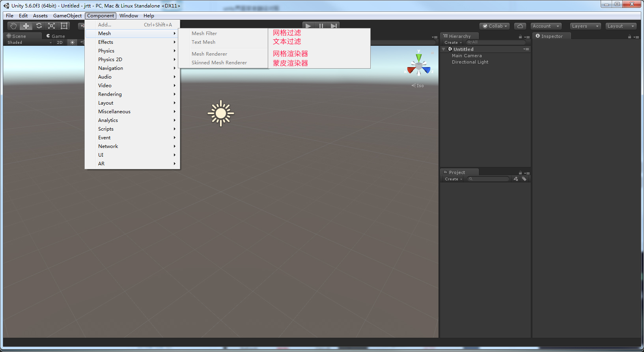Open the Layout dropdown
Screen dimensions: 644x352
[x=621, y=26]
